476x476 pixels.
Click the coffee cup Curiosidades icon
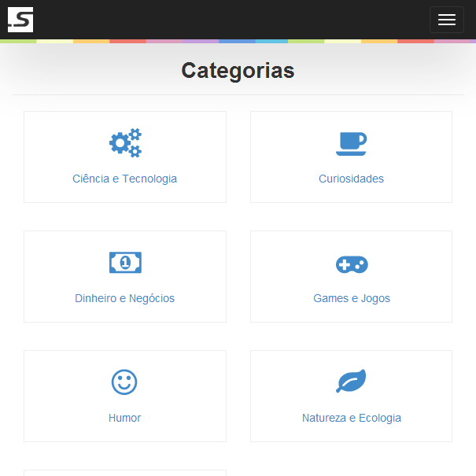[351, 144]
